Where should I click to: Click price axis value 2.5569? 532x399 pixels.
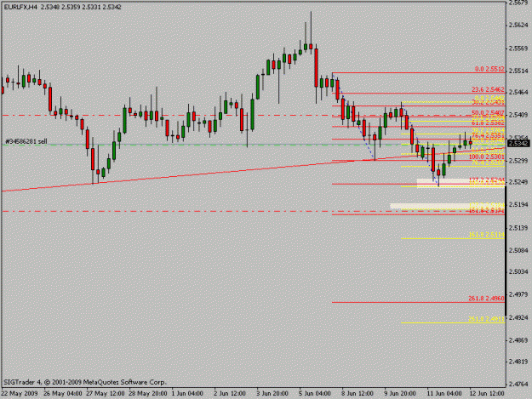518,48
